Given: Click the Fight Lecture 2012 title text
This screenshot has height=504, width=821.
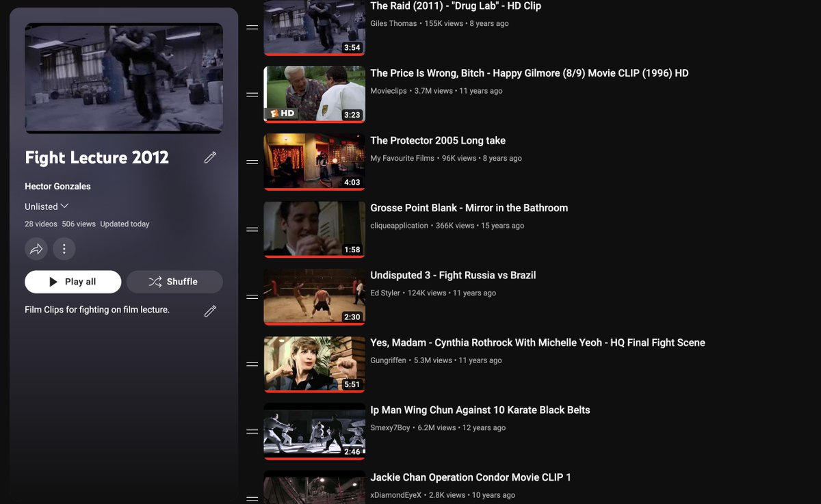Looking at the screenshot, I should click(x=97, y=157).
